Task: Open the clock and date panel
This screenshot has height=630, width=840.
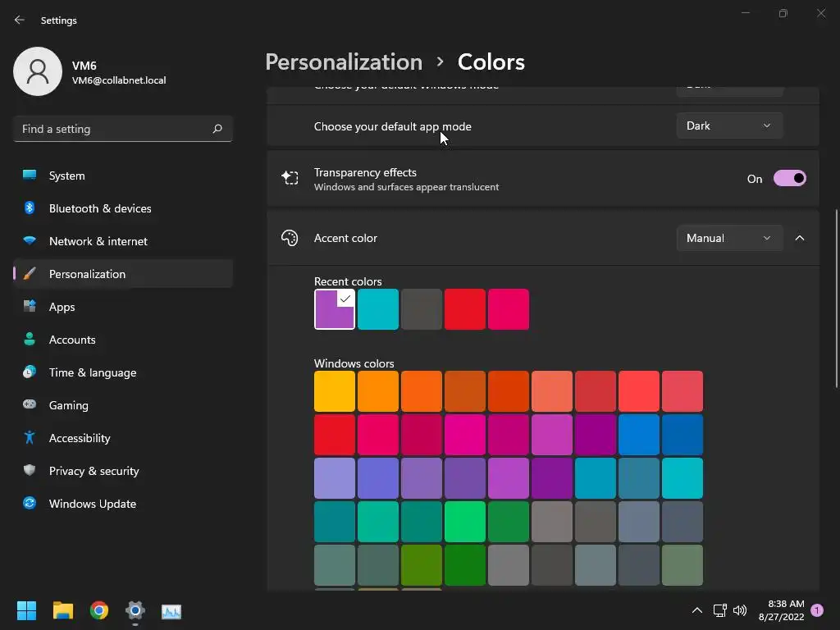Action: coord(781,609)
